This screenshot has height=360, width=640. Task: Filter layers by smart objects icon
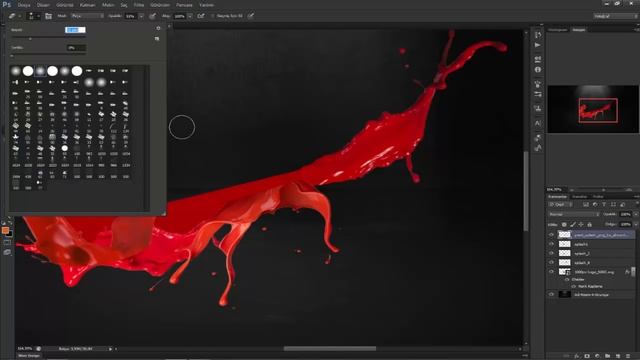622,204
